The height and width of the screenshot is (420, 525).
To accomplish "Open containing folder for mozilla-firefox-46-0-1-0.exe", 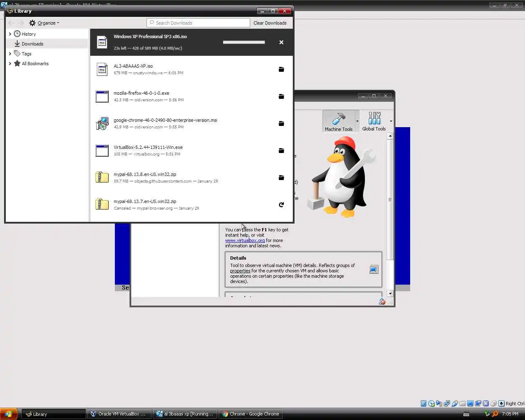I will 281,96.
